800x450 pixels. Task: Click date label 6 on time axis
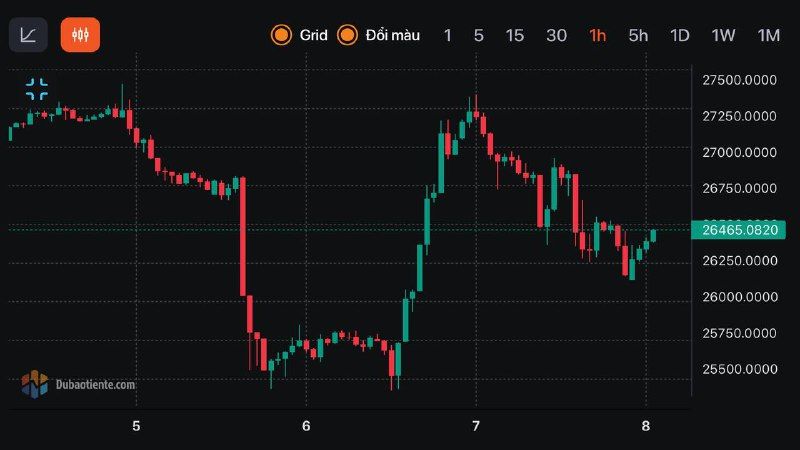tap(306, 425)
